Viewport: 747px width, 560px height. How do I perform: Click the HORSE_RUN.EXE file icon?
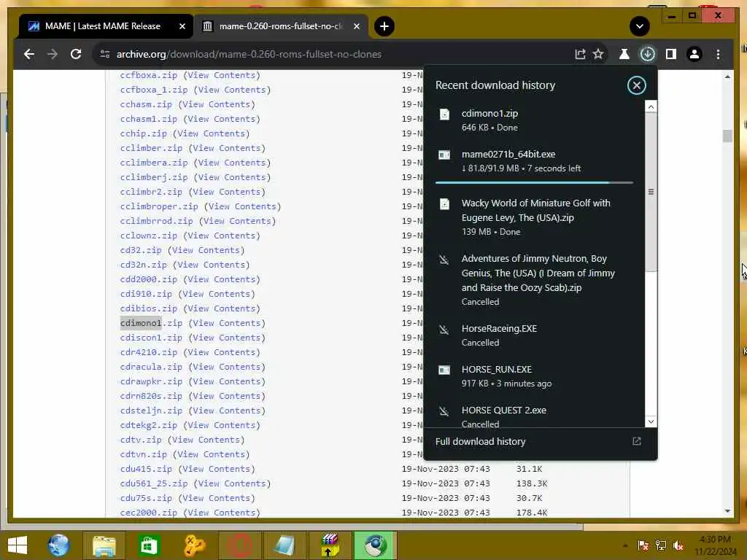pos(444,370)
